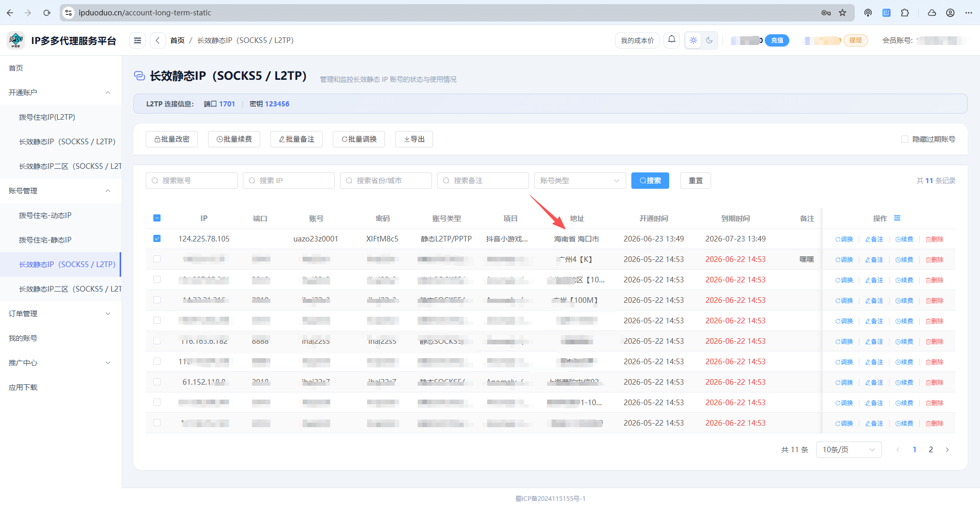Viewport: 980px width, 507px height.
Task: Check the checkbox of the row noted 嘿嘿
Action: pyautogui.click(x=157, y=259)
